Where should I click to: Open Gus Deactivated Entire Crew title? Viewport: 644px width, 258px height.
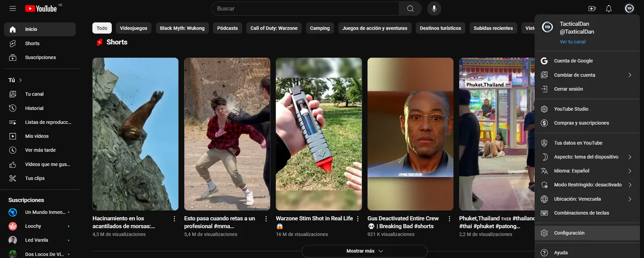[x=403, y=222]
